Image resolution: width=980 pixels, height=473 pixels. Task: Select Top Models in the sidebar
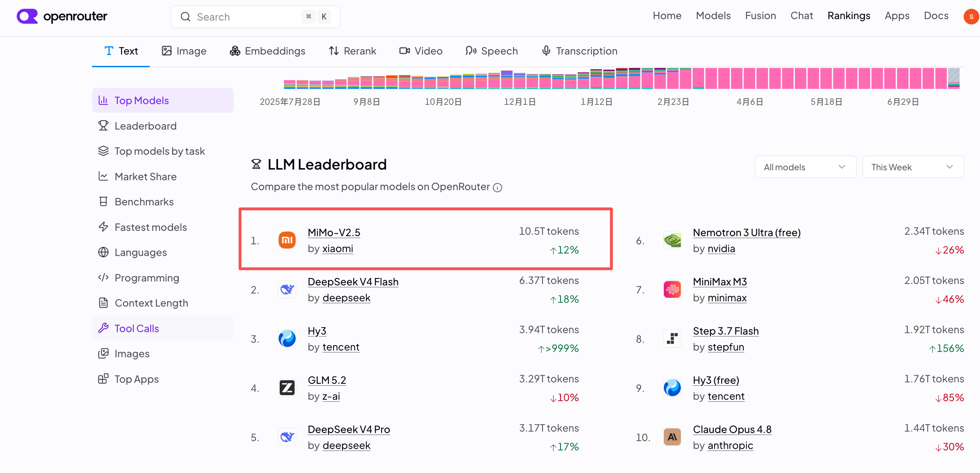(x=163, y=101)
